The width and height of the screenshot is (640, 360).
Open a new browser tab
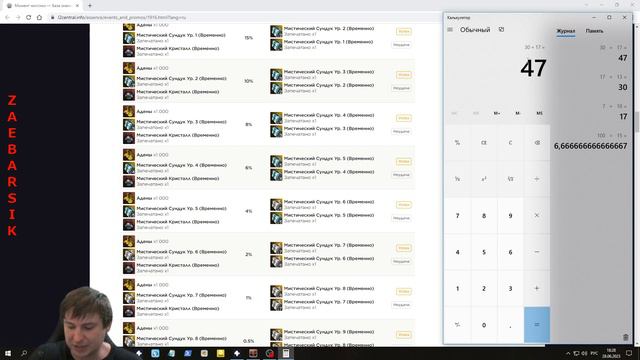click(x=90, y=5)
